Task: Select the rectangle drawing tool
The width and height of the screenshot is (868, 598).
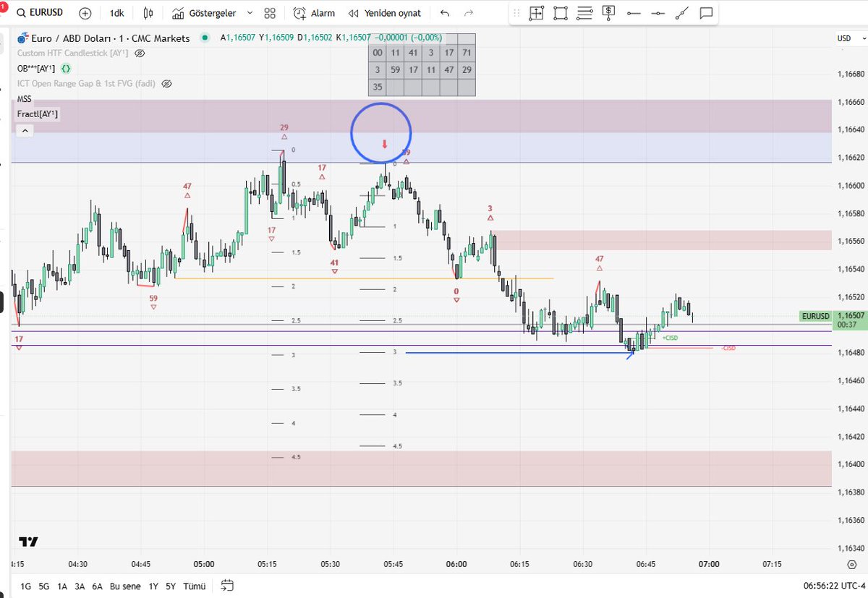Action: (561, 13)
